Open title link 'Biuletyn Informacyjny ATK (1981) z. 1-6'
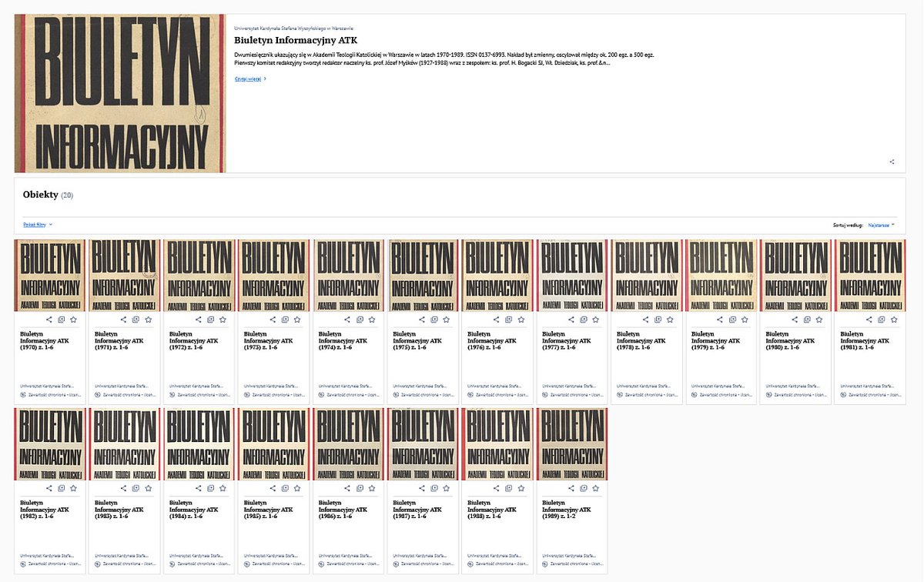This screenshot has width=924, height=582. [x=865, y=340]
